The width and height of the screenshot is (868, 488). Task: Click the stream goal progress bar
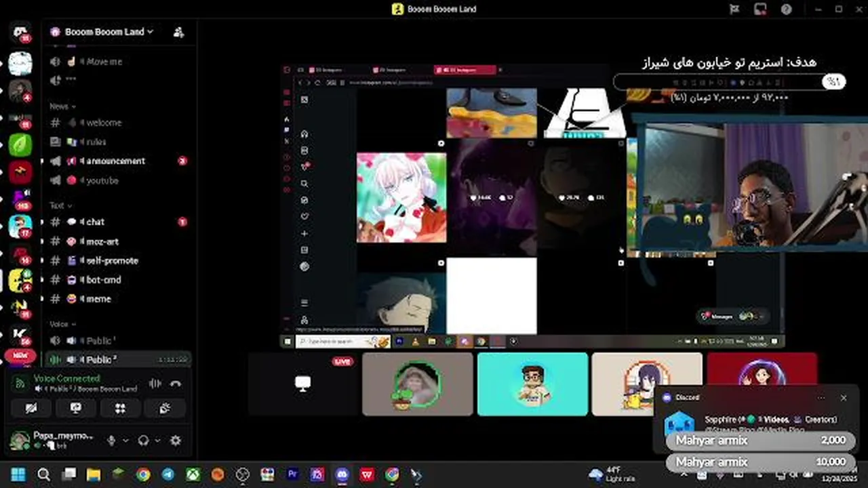pyautogui.click(x=728, y=82)
